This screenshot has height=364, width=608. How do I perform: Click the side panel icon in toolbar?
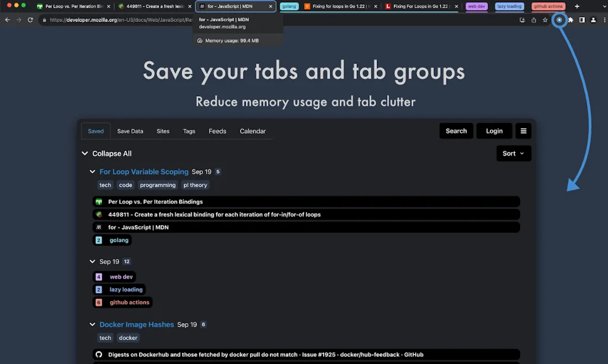coord(581,20)
